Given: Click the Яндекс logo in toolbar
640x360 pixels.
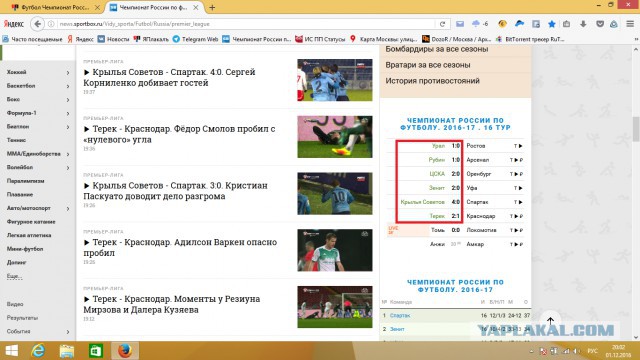Looking at the screenshot, I should point(13,24).
